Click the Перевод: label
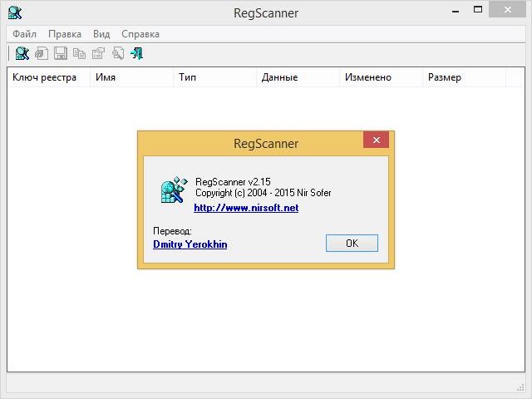The width and height of the screenshot is (532, 399). point(172,231)
